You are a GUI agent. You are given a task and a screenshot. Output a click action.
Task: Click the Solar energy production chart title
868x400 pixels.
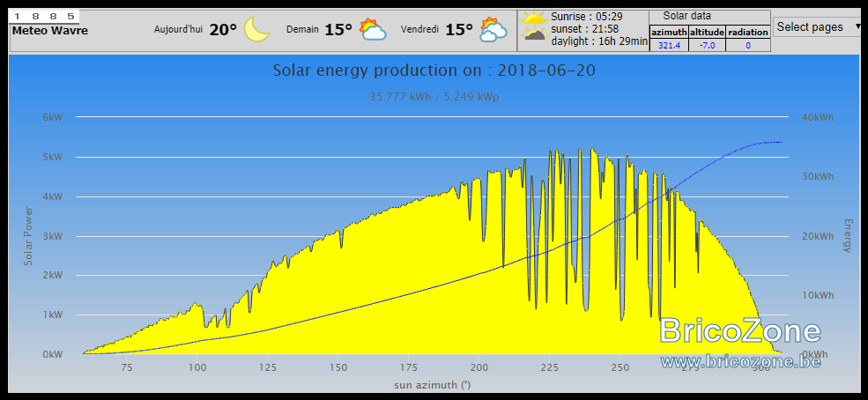(434, 70)
